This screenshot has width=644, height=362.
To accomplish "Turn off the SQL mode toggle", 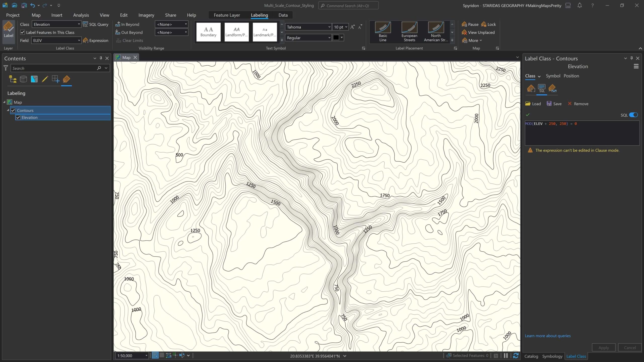I will [x=633, y=115].
